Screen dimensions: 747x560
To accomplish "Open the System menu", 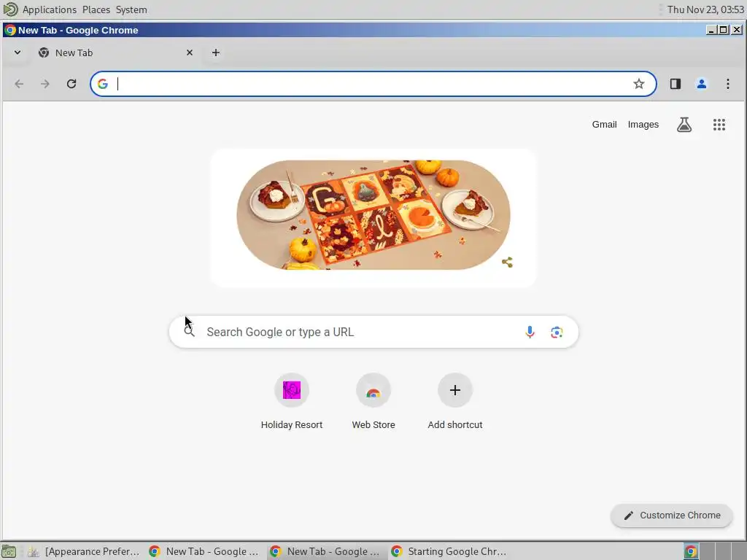I will (131, 9).
